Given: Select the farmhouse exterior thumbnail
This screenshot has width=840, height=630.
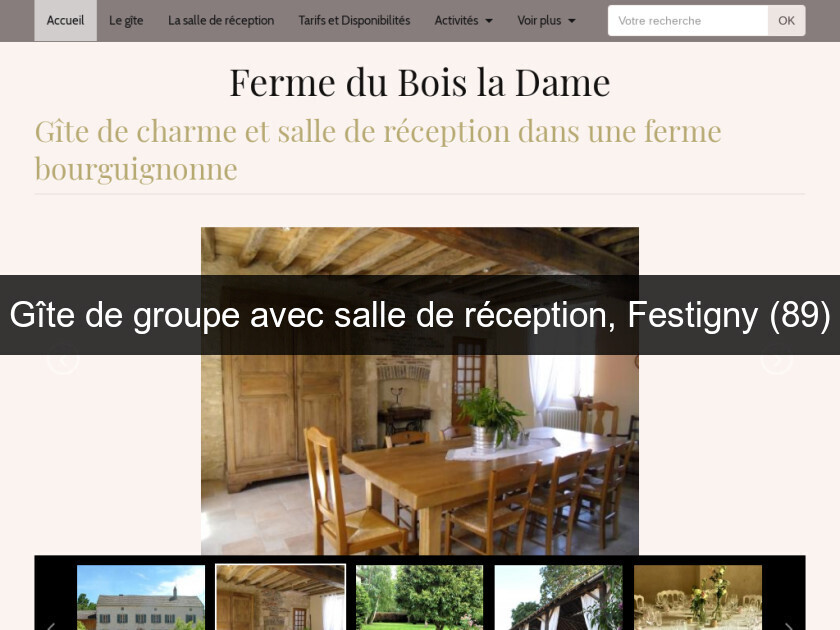Looking at the screenshot, I should point(141,597).
